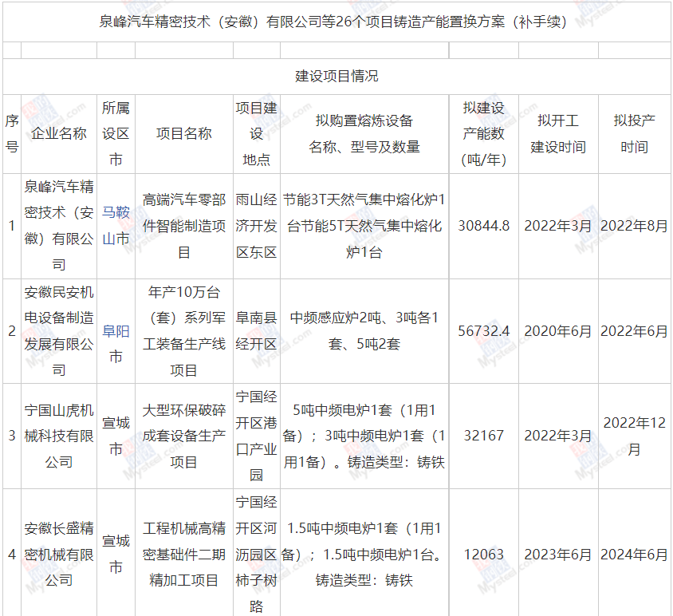Select location cell 阜南县经开区
The image size is (673, 616).
[x=256, y=331]
